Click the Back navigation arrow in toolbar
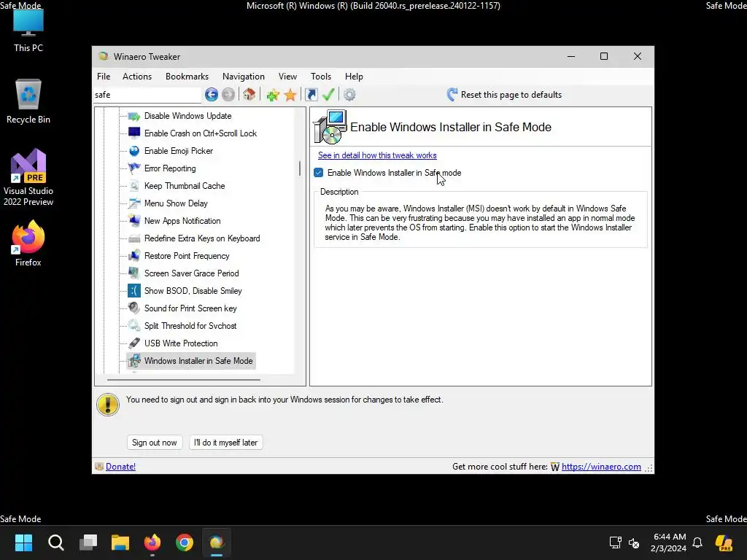This screenshot has height=560, width=747. 212,95
